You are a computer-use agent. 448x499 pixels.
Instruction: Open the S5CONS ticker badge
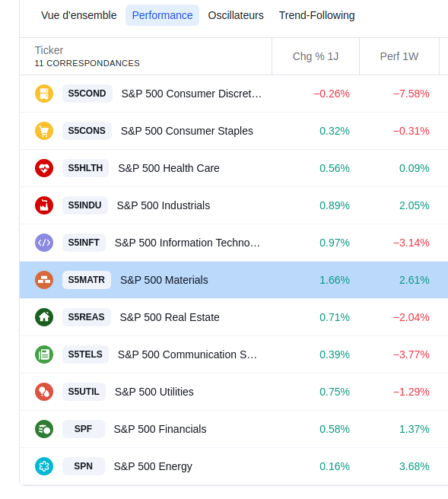(x=87, y=131)
